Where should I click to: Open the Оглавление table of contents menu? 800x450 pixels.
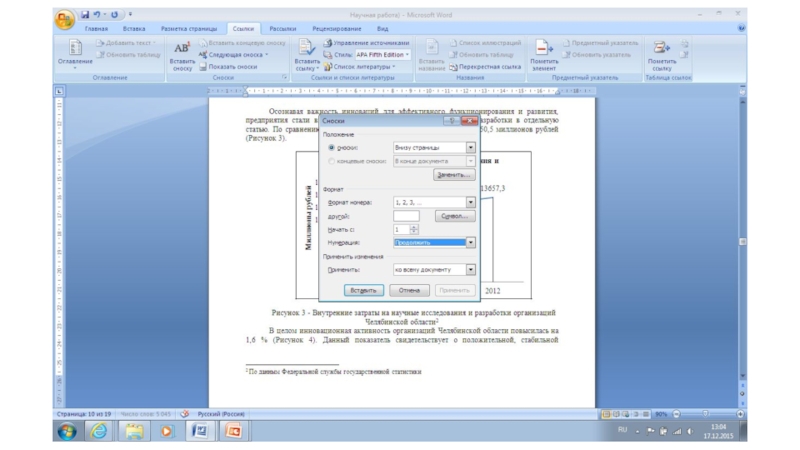click(x=75, y=54)
